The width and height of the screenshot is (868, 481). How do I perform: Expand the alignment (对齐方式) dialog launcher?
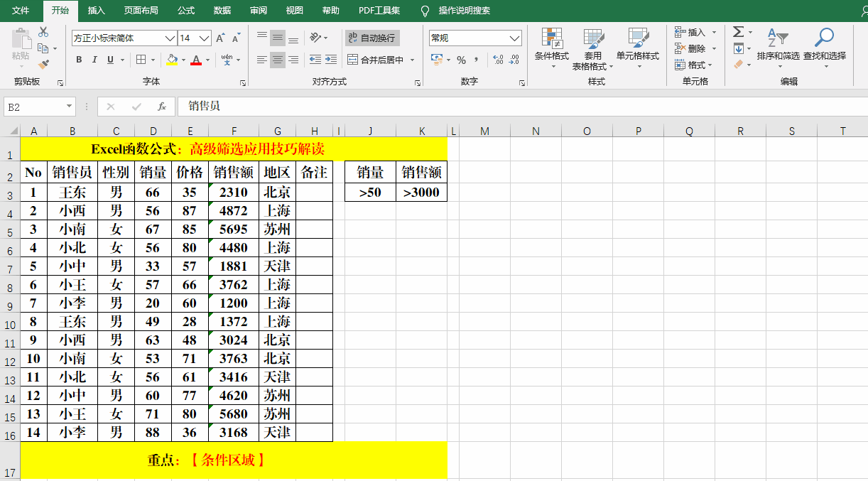417,82
